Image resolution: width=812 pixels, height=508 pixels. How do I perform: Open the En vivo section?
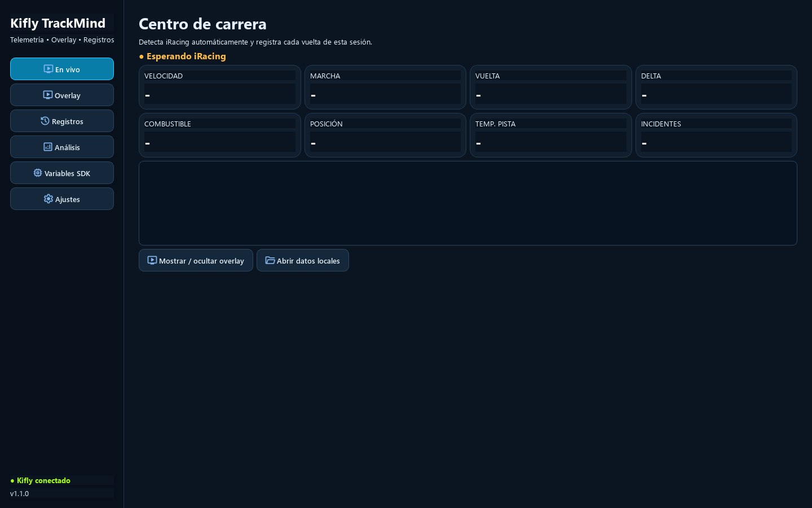(62, 69)
